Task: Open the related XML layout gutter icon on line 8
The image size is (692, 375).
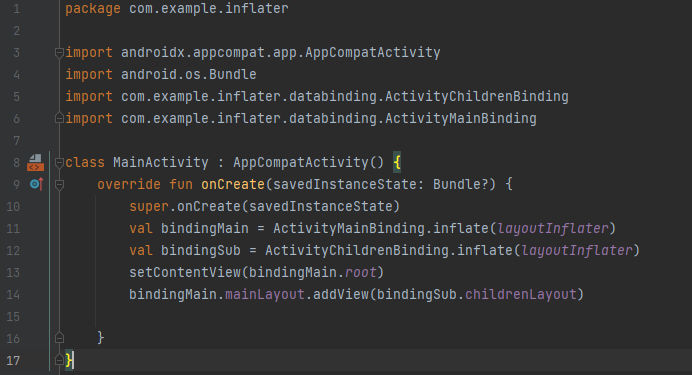Action: pyautogui.click(x=35, y=162)
